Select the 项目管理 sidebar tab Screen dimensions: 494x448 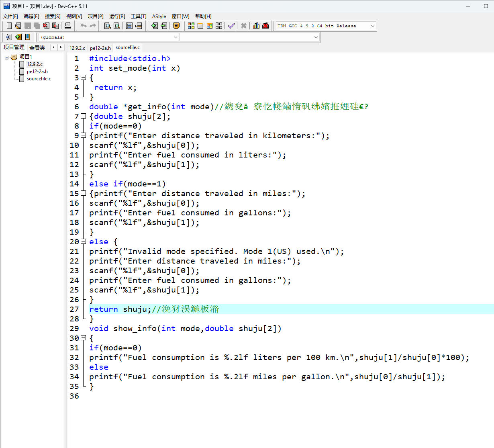point(14,47)
